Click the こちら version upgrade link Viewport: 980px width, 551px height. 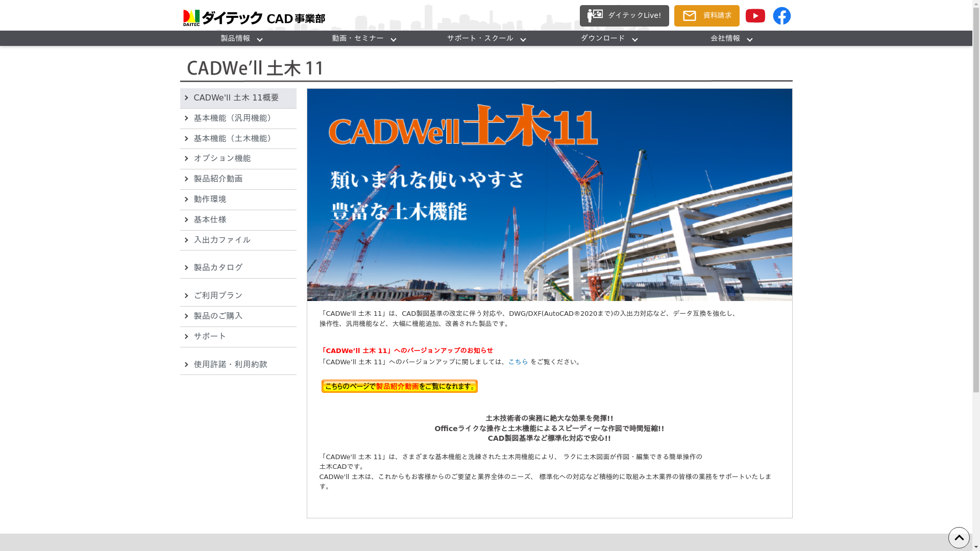pos(518,362)
